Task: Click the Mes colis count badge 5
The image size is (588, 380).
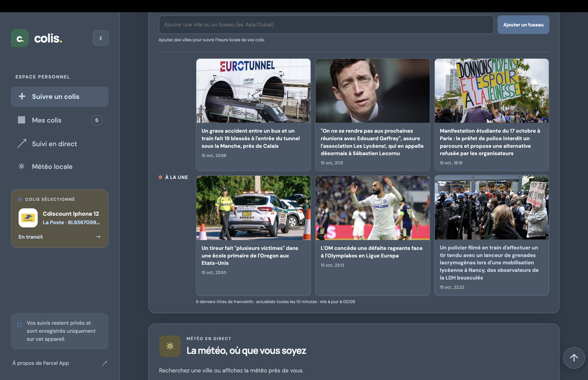Action: pyautogui.click(x=96, y=120)
